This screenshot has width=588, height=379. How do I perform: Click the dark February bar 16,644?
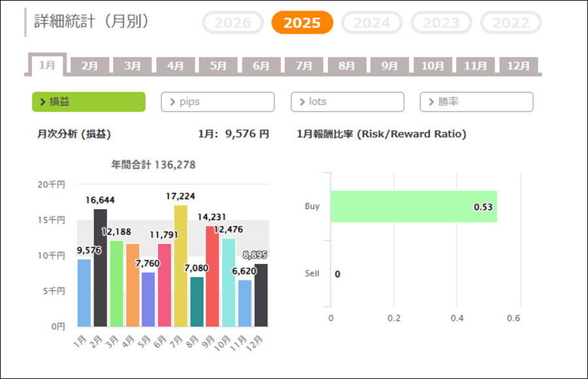(100, 268)
